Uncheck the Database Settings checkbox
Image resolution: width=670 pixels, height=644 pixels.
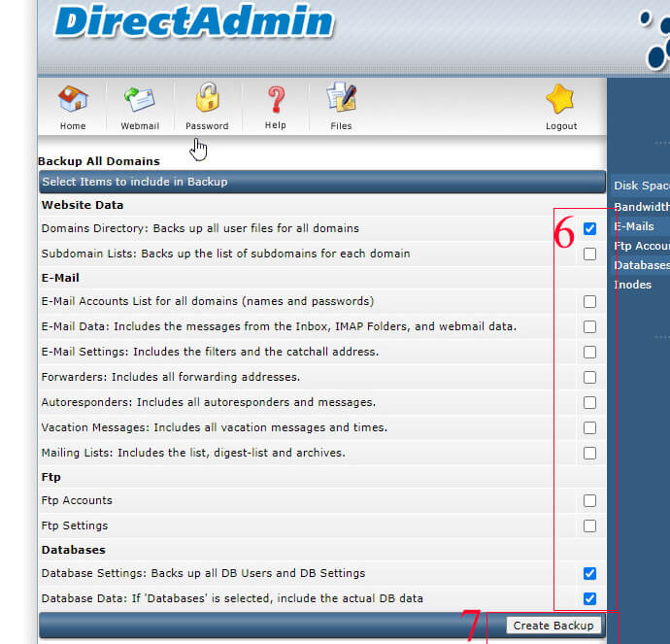coord(589,573)
